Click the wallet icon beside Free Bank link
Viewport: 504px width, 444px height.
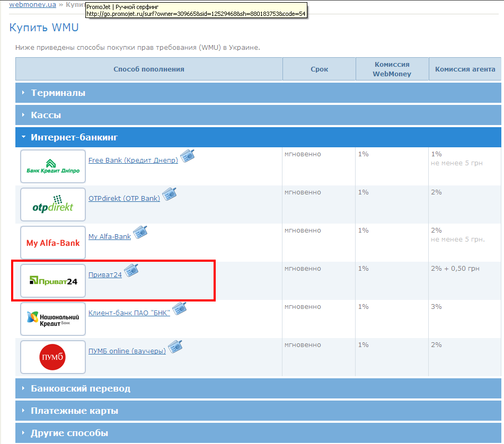[187, 156]
